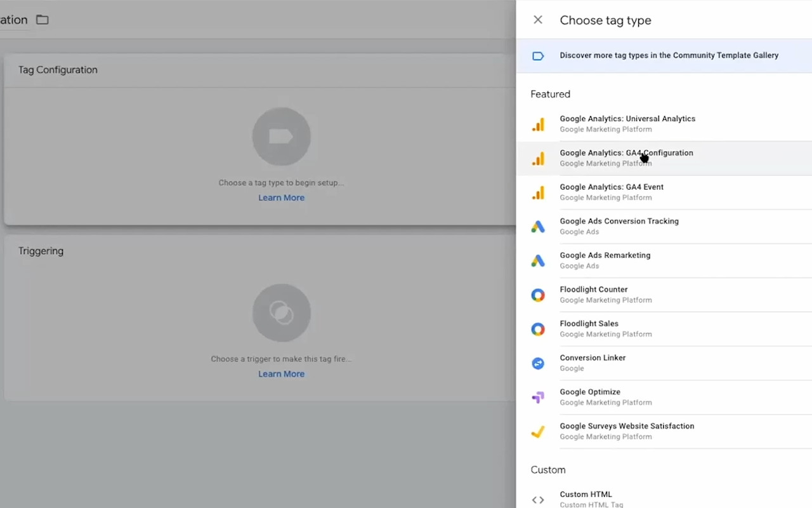The image size is (812, 508).
Task: Click the Google Surveys checkmark icon
Action: 538,432
